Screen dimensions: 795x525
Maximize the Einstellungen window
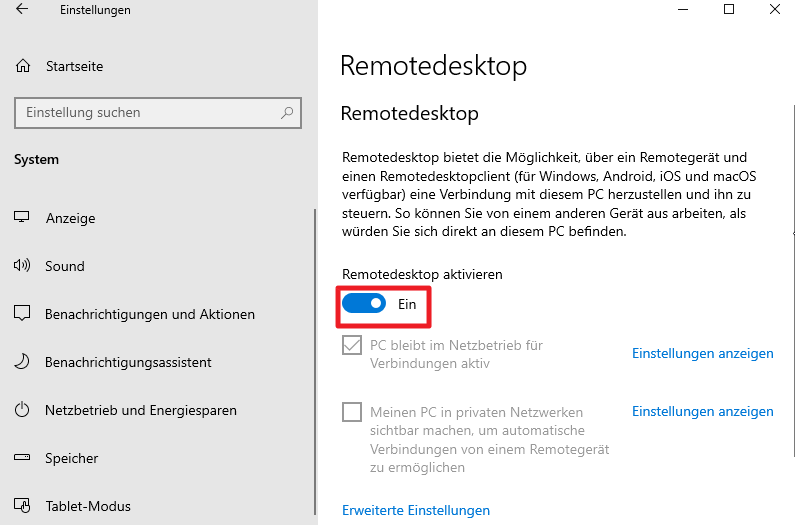pos(729,10)
